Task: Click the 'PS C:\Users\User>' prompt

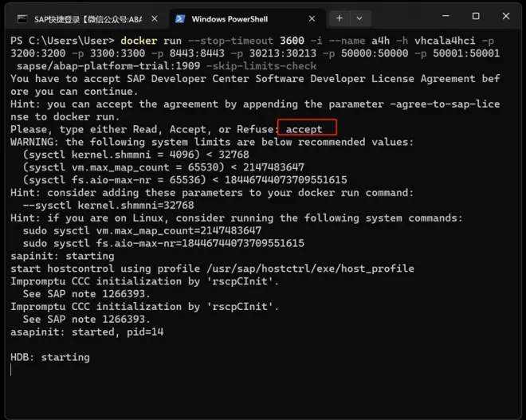Action: point(62,41)
